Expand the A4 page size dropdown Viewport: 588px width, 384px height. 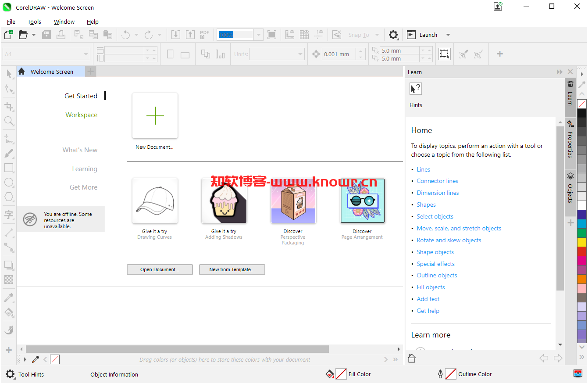click(x=86, y=54)
